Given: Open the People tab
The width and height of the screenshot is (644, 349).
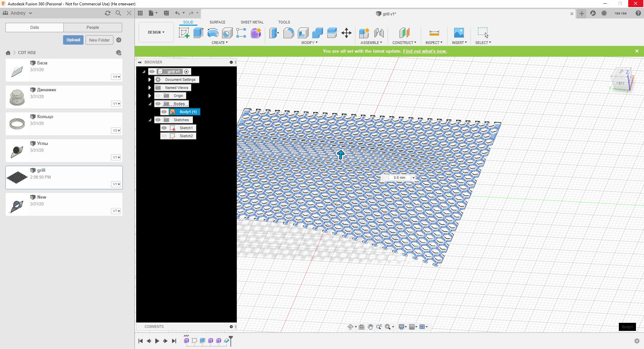Looking at the screenshot, I should [x=93, y=28].
